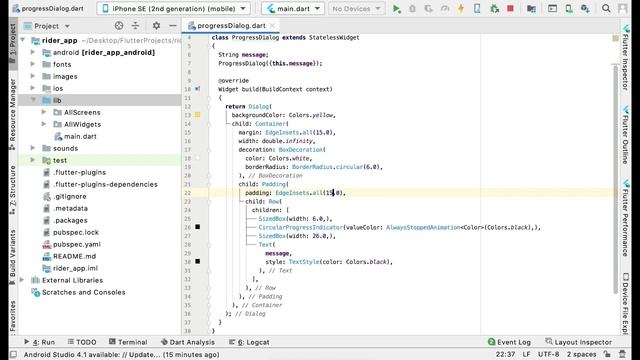Click Collapse All icon in Project panel

pyautogui.click(x=135, y=26)
